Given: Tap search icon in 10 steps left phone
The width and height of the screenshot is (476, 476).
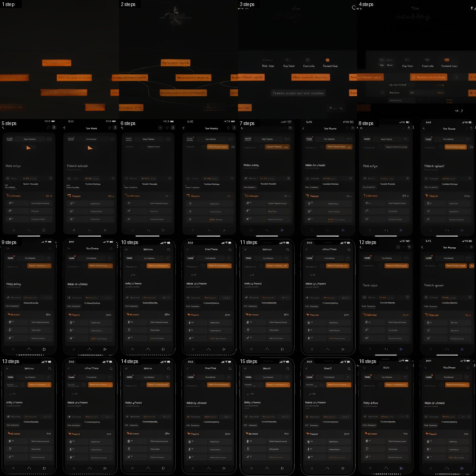Looking at the screenshot, I should pyautogui.click(x=168, y=250).
